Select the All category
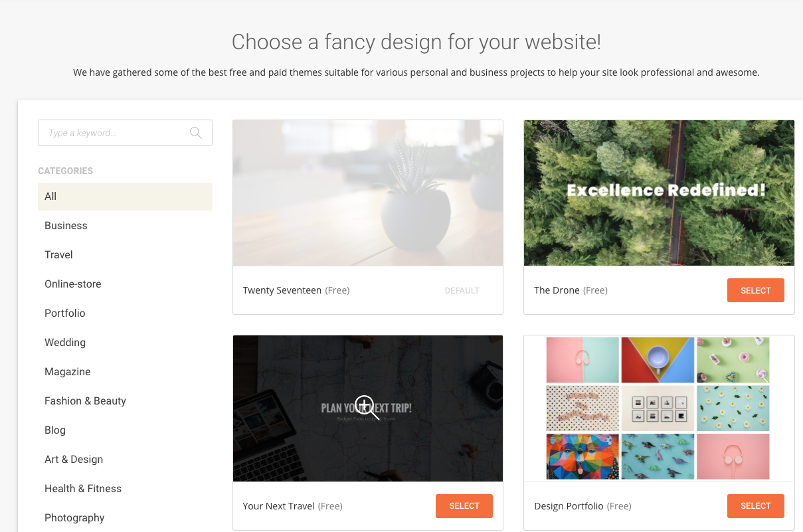 click(x=125, y=197)
